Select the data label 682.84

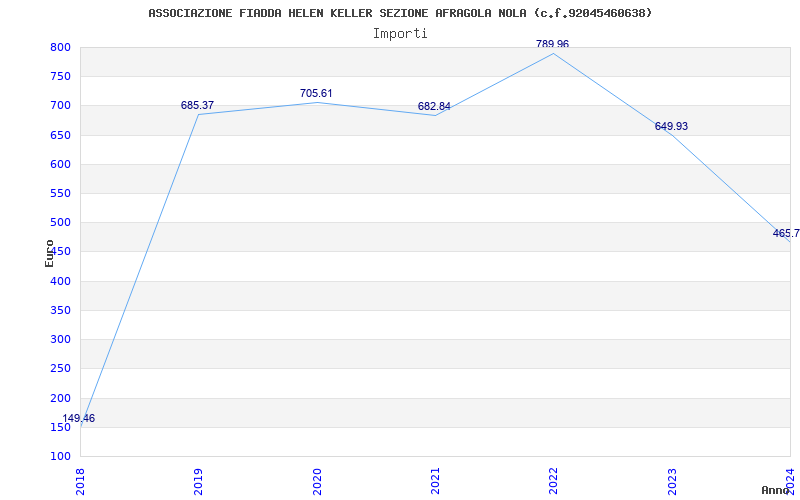pyautogui.click(x=434, y=107)
